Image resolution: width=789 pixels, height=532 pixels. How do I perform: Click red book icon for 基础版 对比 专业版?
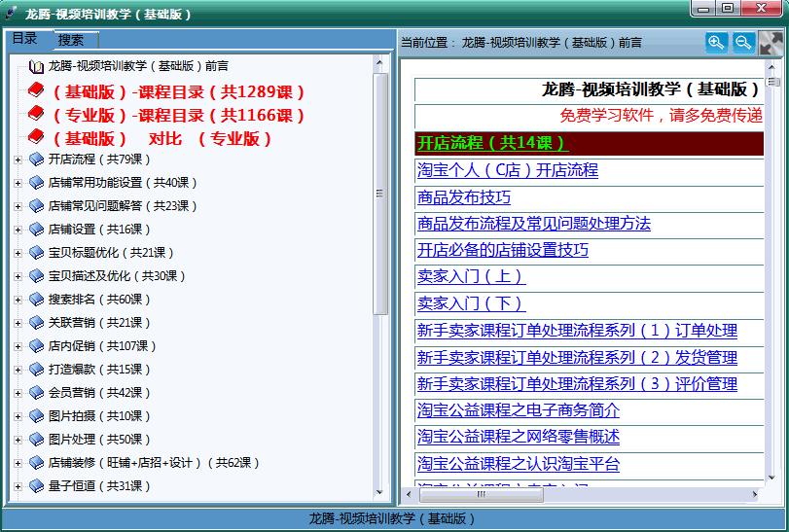click(36, 137)
